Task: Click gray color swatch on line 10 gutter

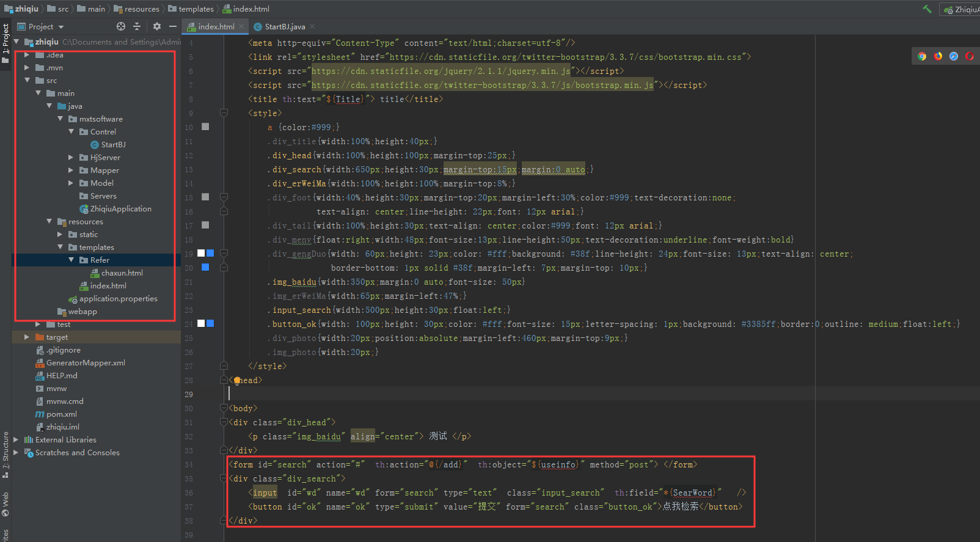Action: tap(205, 126)
